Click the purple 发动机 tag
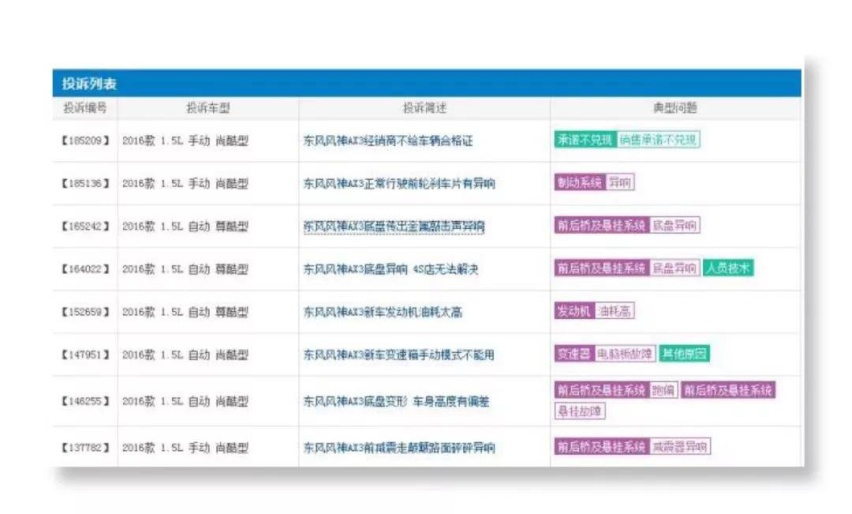The height and width of the screenshot is (514, 852). pos(574,311)
